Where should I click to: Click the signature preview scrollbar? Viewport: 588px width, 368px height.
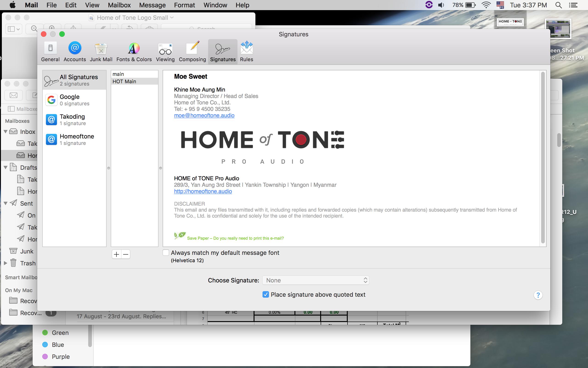pos(543,158)
